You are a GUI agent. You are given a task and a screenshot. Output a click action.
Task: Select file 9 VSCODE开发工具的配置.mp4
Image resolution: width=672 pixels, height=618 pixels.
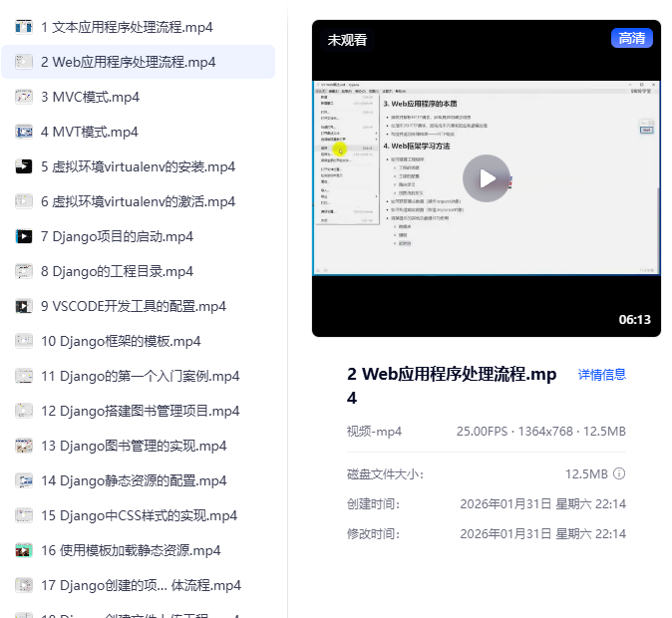pos(138,306)
